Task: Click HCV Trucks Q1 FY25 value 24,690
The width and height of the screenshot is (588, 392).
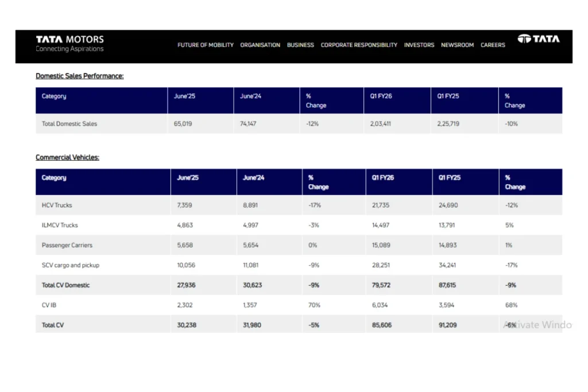Action: point(448,205)
